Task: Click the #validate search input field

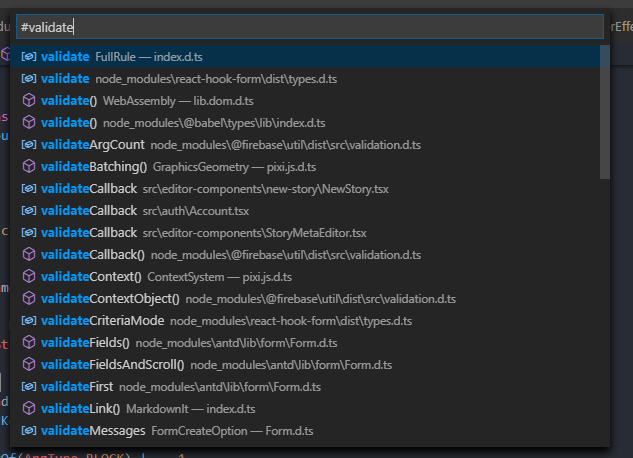Action: pyautogui.click(x=310, y=27)
